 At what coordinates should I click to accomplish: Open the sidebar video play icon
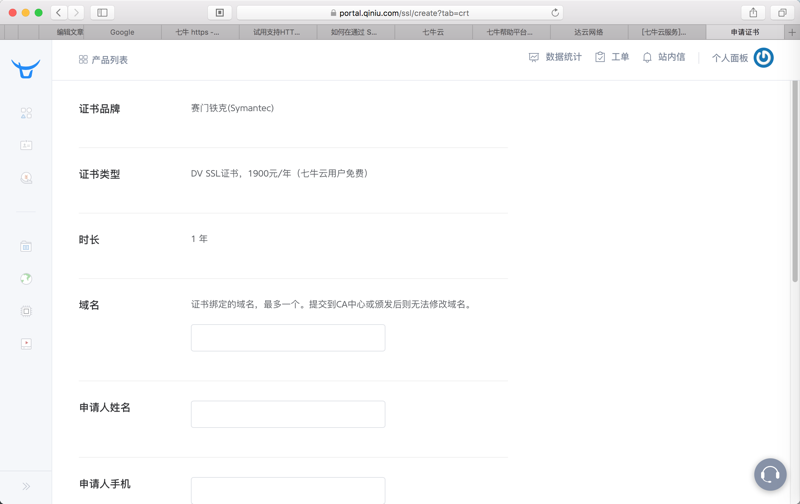(26, 344)
